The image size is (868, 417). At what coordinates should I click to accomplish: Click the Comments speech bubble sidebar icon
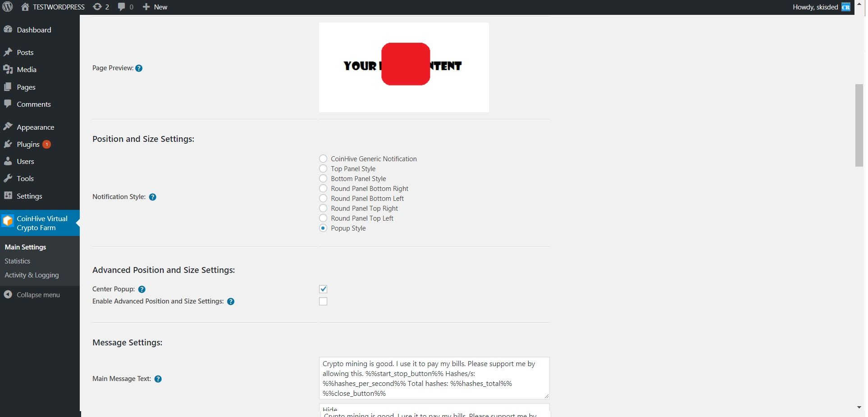pos(8,104)
